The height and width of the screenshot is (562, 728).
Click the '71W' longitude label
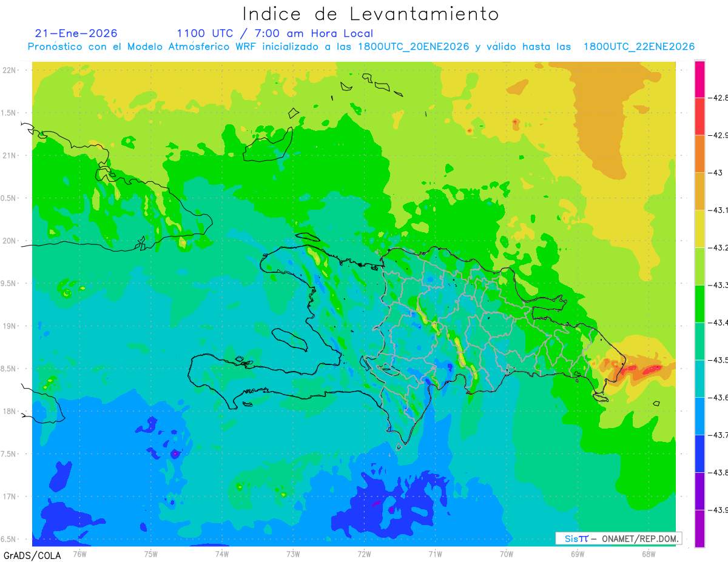[x=435, y=554]
